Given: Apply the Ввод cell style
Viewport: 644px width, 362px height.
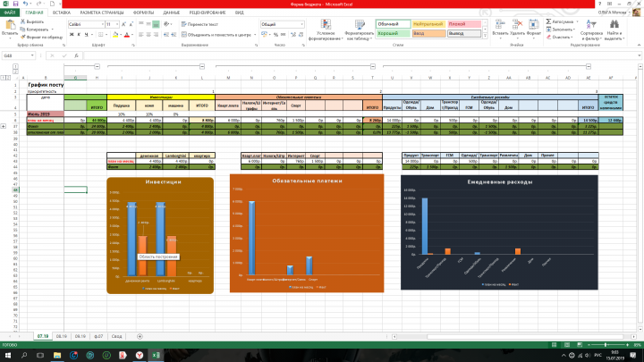Looking at the screenshot, I should [x=428, y=33].
